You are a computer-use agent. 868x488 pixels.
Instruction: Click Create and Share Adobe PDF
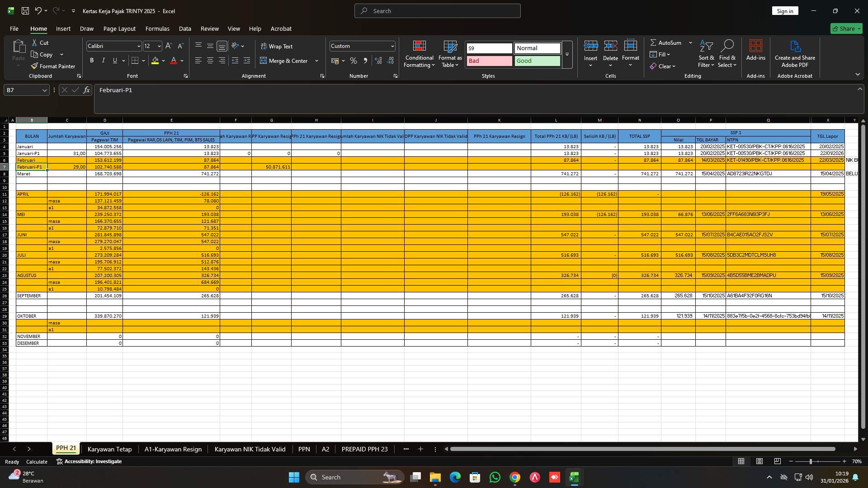[794, 53]
